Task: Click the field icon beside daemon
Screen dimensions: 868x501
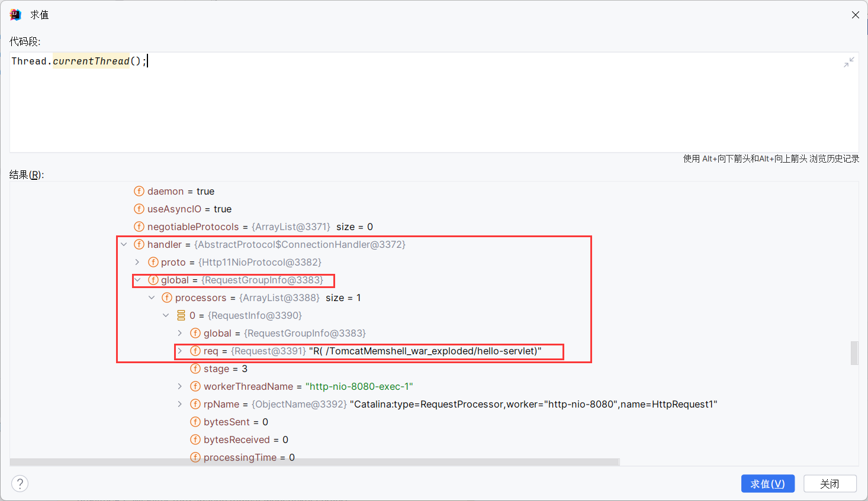Action: point(139,191)
